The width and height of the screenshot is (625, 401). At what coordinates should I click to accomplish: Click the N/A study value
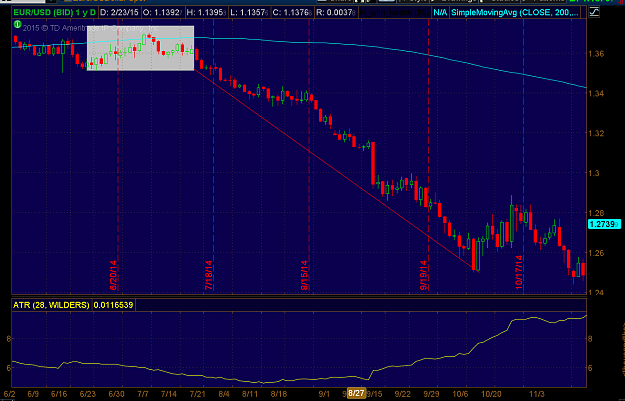click(440, 13)
